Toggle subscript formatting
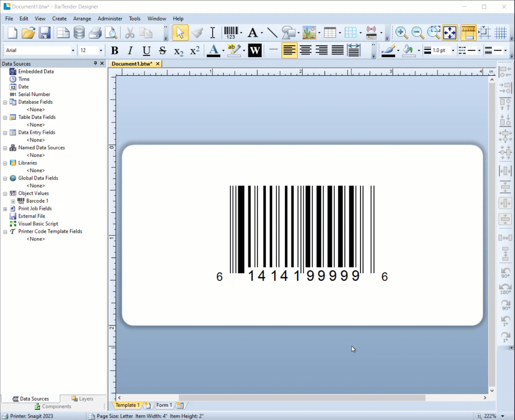The width and height of the screenshot is (515, 420). click(179, 50)
